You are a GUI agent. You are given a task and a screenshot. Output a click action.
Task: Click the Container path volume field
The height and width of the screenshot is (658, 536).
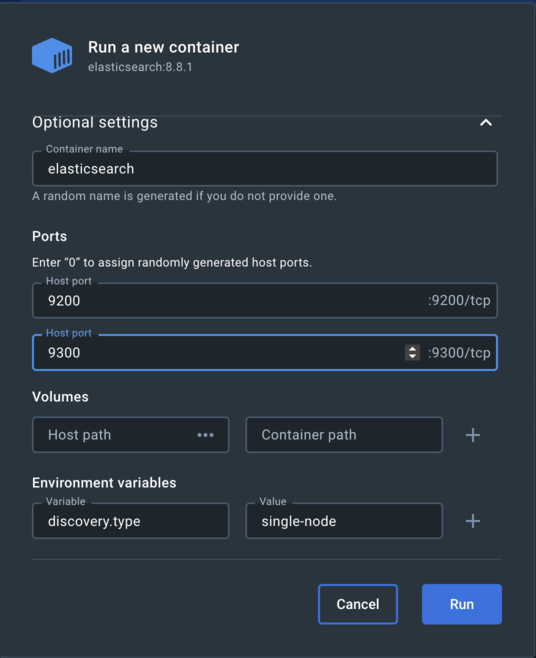[x=344, y=435]
